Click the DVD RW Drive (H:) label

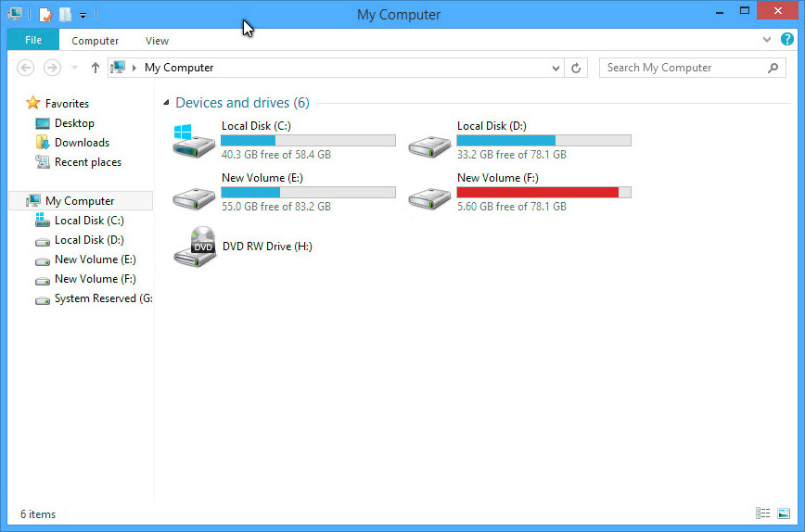click(267, 247)
